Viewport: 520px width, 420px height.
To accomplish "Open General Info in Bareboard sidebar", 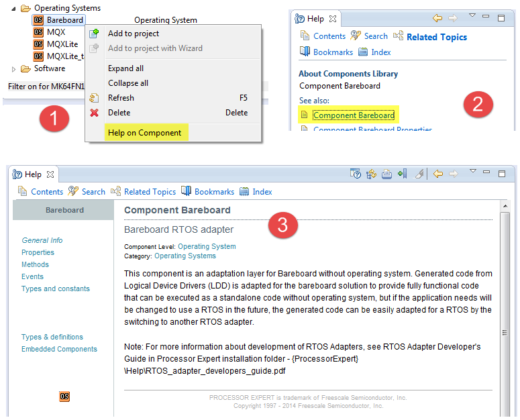I will coord(42,240).
